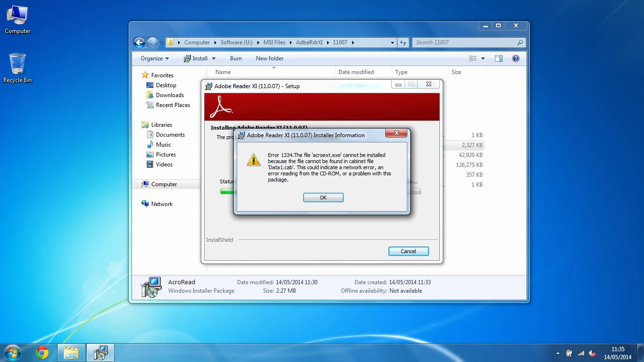The height and width of the screenshot is (362, 644).
Task: Click the Software (U:) breadcrumb
Action: tap(237, 42)
